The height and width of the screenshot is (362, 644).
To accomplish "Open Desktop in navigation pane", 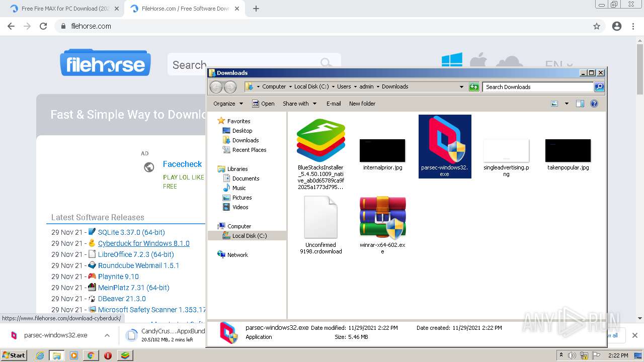I will tap(242, 131).
